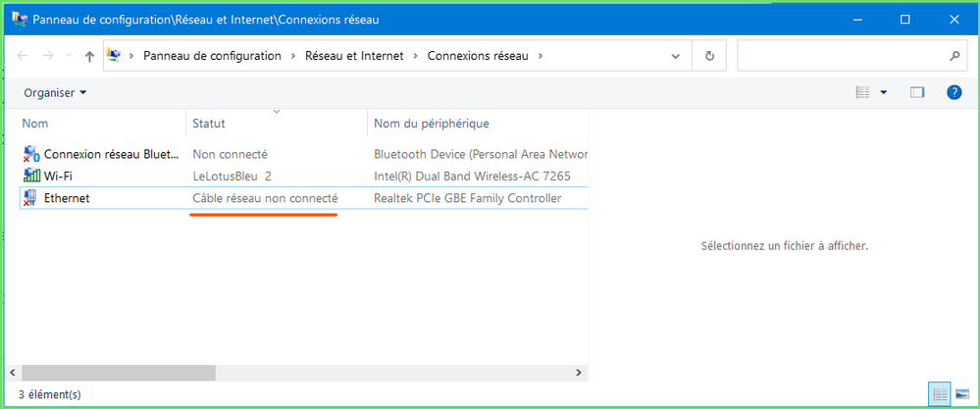The width and height of the screenshot is (980, 409).
Task: Sort by Nom du périphérique column
Action: (x=432, y=124)
